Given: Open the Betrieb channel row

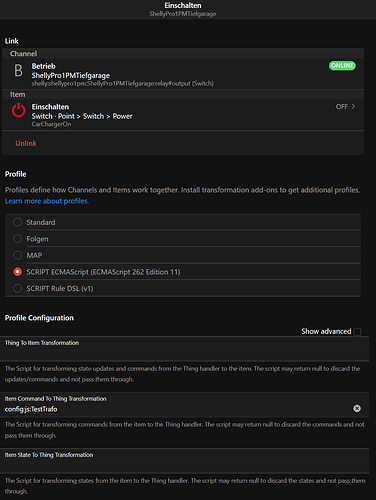Looking at the screenshot, I should tap(183, 74).
